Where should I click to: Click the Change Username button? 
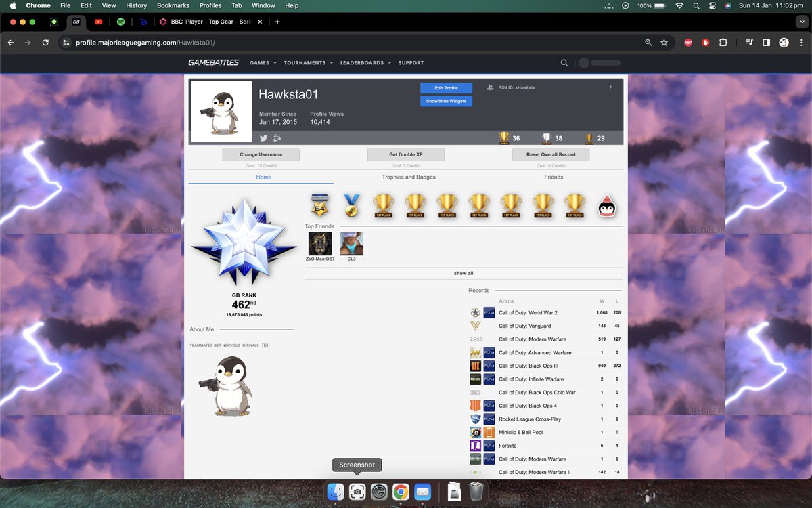pyautogui.click(x=261, y=154)
